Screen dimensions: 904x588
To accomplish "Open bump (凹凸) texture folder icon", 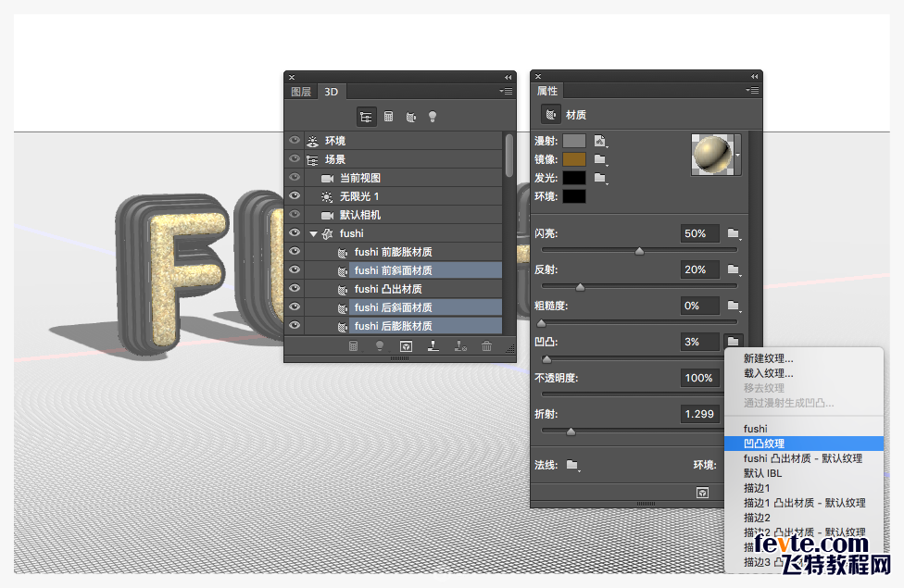I will 734,342.
